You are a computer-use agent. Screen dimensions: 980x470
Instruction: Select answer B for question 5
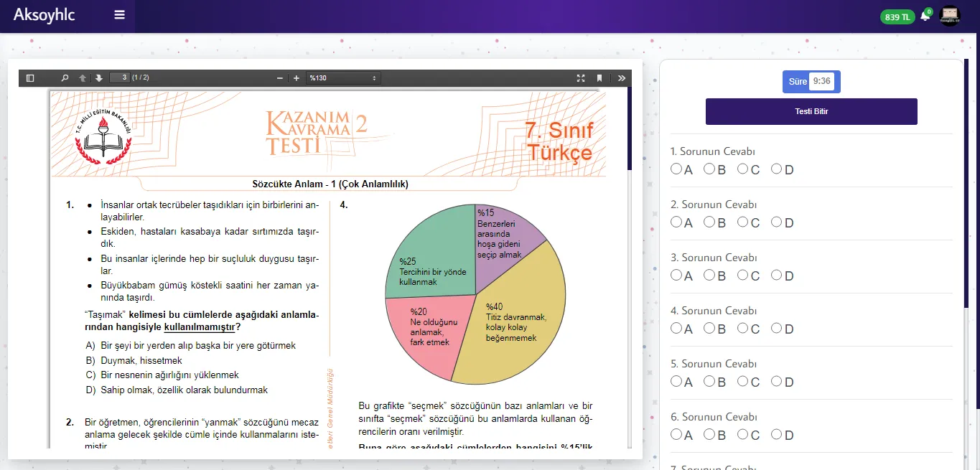709,381
